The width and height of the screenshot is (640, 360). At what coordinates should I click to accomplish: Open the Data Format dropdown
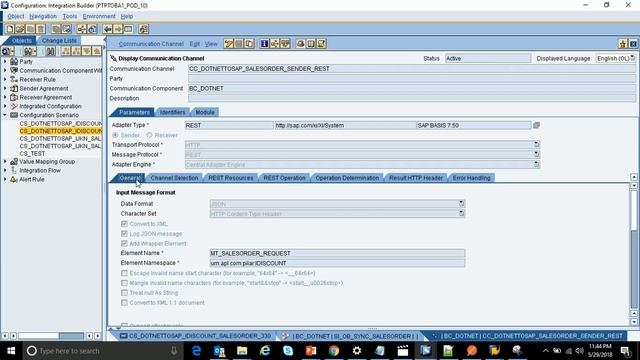tap(461, 203)
